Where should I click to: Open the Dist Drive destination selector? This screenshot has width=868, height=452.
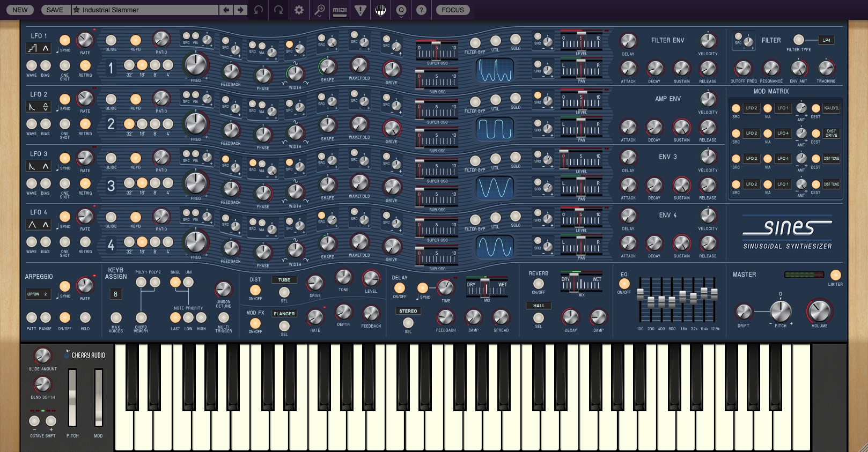point(832,133)
